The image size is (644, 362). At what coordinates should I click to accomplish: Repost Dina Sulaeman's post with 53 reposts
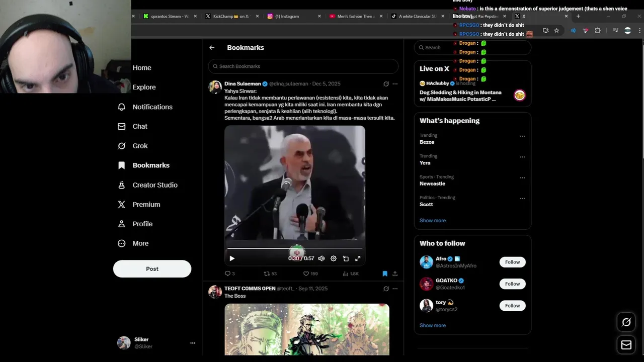tap(270, 274)
